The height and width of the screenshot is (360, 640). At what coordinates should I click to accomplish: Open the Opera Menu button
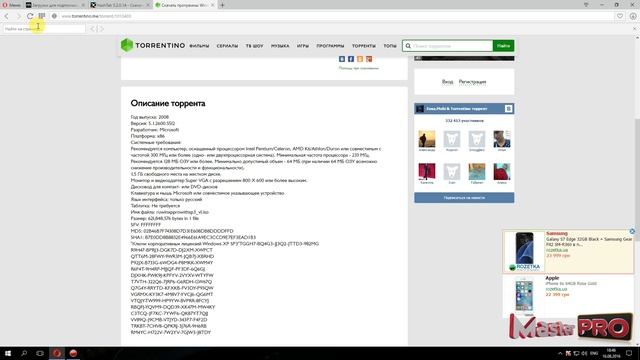[11, 5]
